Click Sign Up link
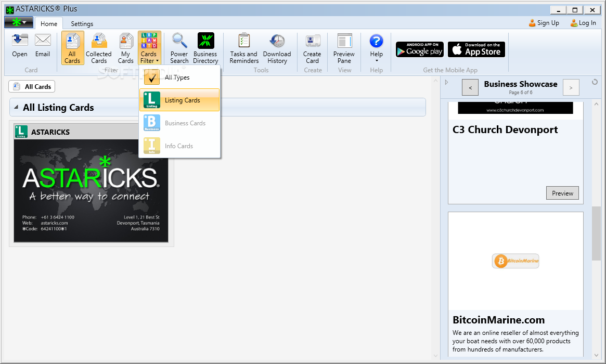This screenshot has width=606, height=364. point(544,23)
